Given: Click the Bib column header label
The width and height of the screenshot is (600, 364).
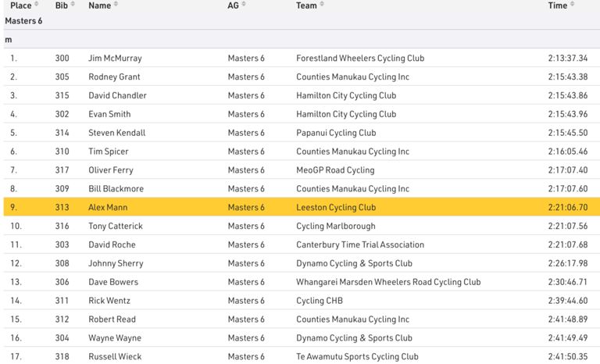Looking at the screenshot, I should coord(61,5).
